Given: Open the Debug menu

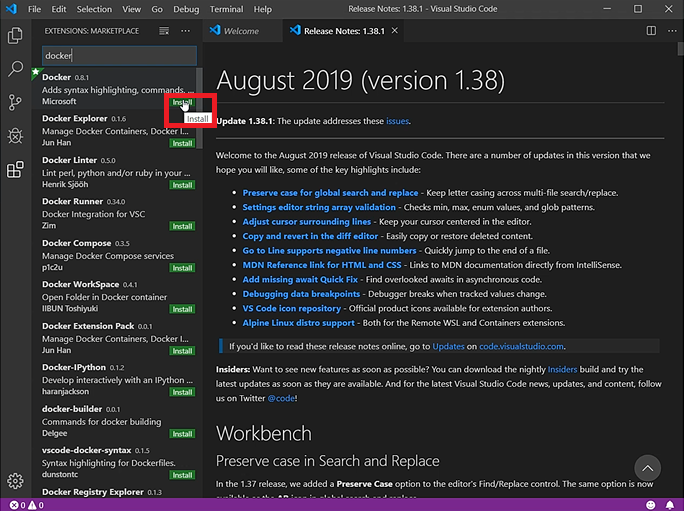Looking at the screenshot, I should pos(186,9).
